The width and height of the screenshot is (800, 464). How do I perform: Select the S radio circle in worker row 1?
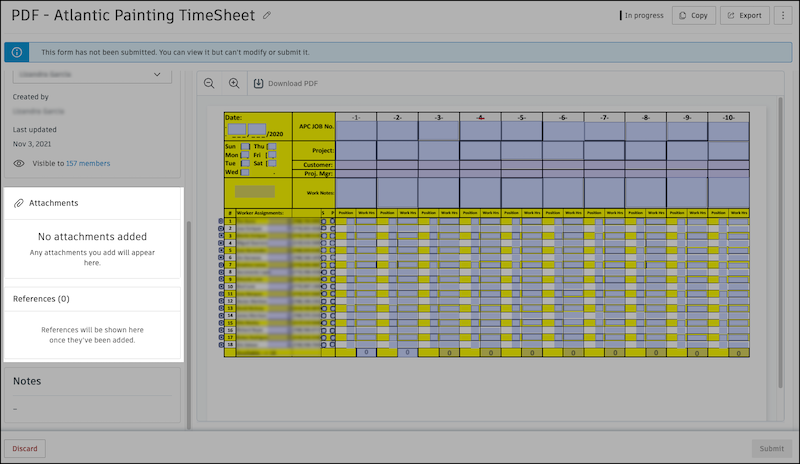[324, 221]
